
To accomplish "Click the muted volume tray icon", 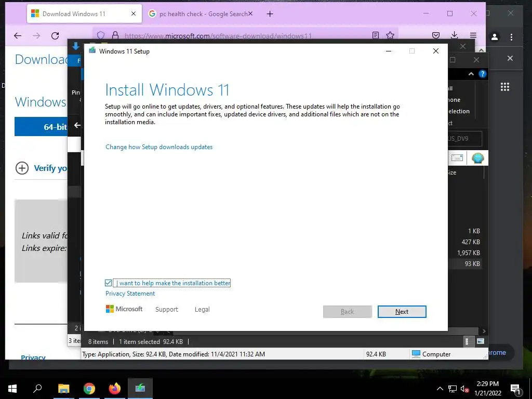I will pos(465,389).
